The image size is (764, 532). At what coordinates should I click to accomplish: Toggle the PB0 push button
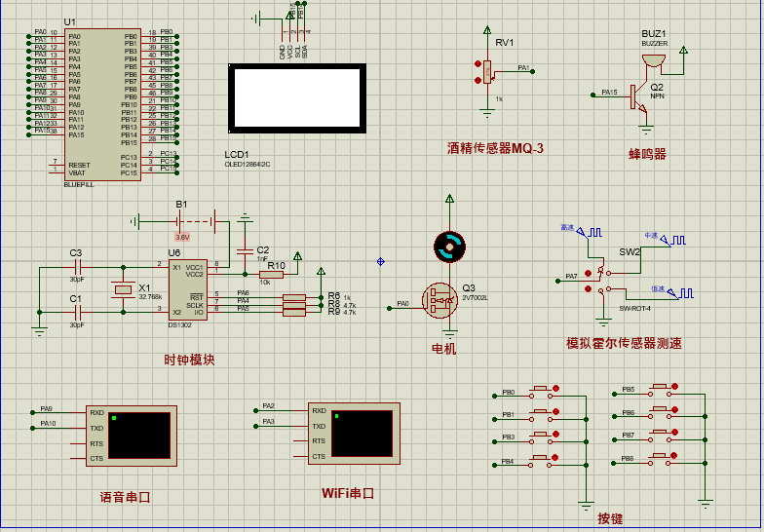point(542,393)
